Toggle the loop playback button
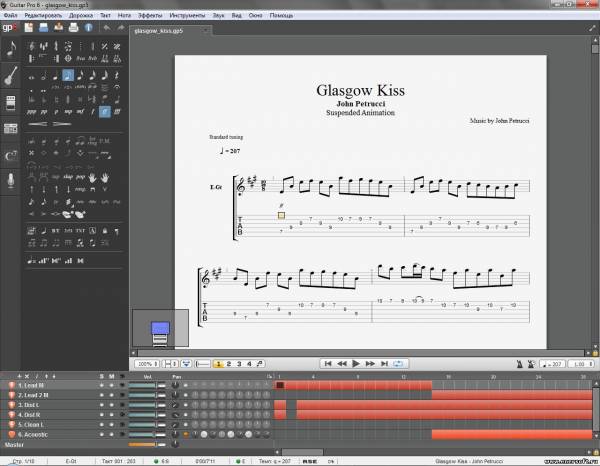Screen dimensions: 600x466 tap(398, 363)
